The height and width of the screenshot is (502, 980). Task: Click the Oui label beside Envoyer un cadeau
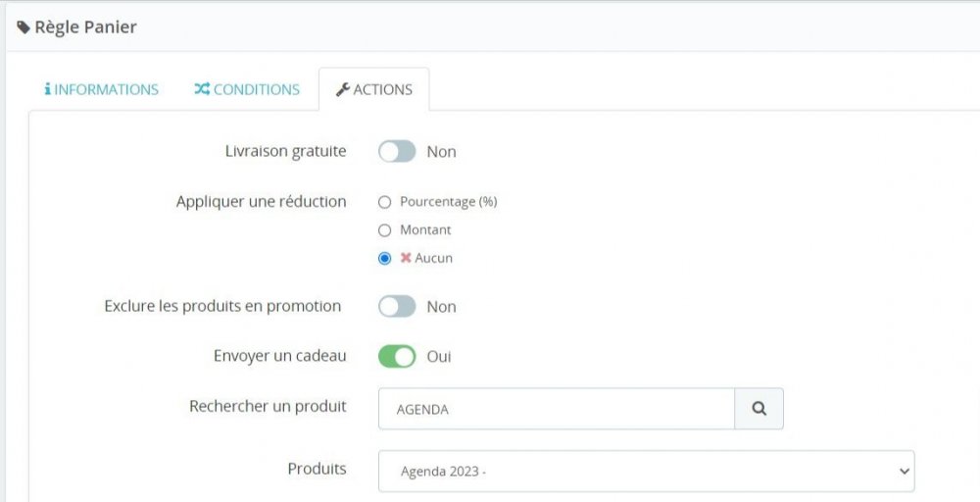[439, 357]
